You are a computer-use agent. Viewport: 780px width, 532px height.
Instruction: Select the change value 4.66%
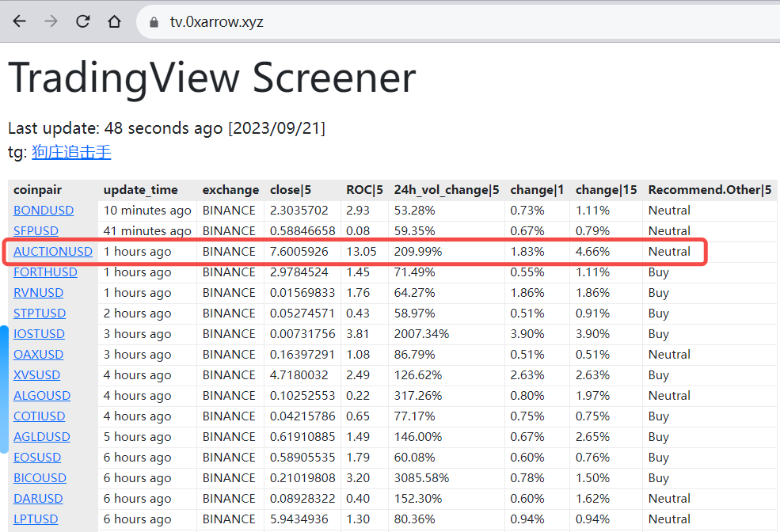tap(592, 252)
